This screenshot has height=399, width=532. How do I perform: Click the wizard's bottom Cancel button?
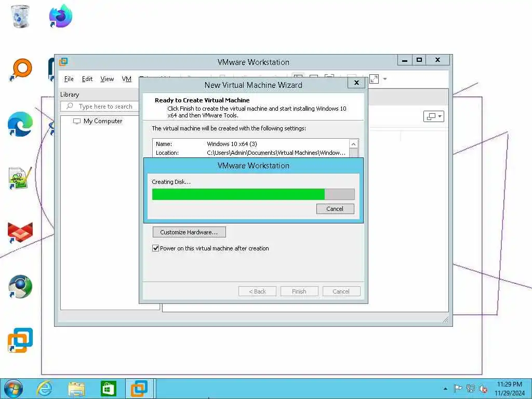(341, 291)
